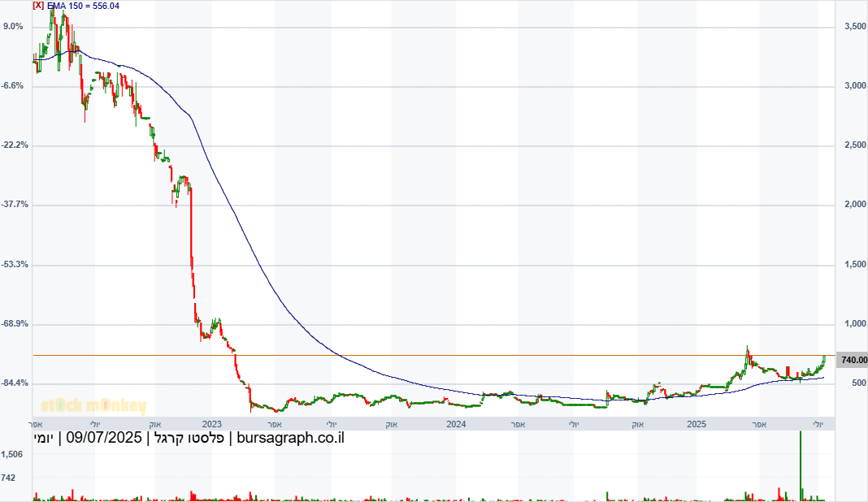This screenshot has height=502, width=868.
Task: Click the 3,000 price axis label
Action: pos(855,86)
